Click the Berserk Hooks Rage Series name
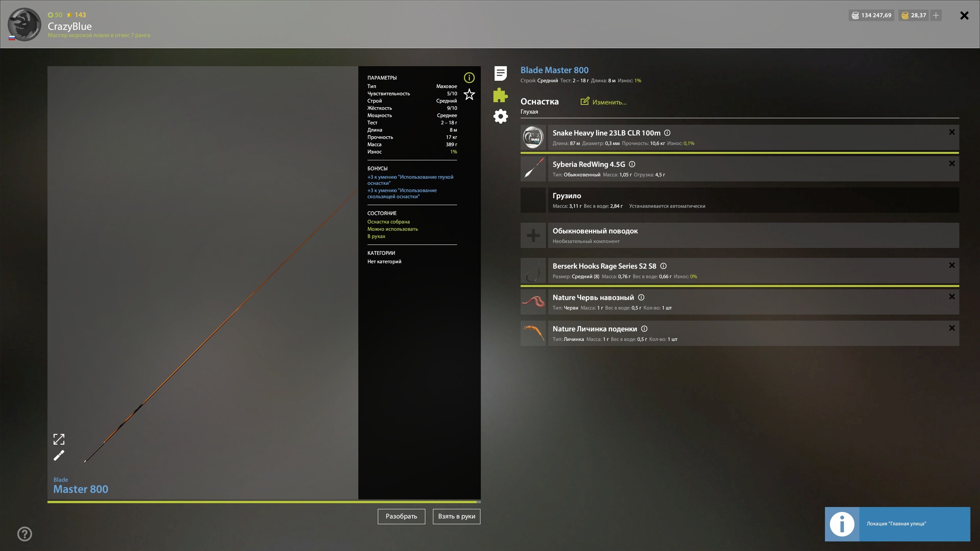 click(x=604, y=266)
